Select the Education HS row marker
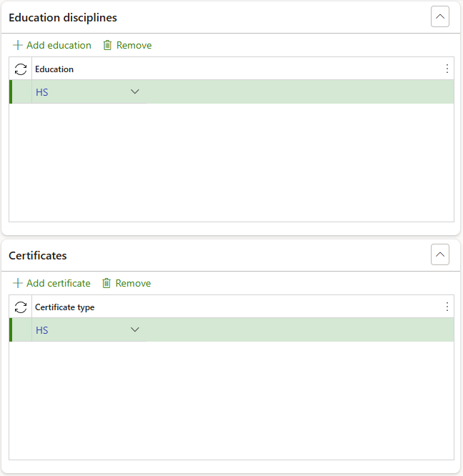Screen dimensions: 463x476 click(x=21, y=91)
